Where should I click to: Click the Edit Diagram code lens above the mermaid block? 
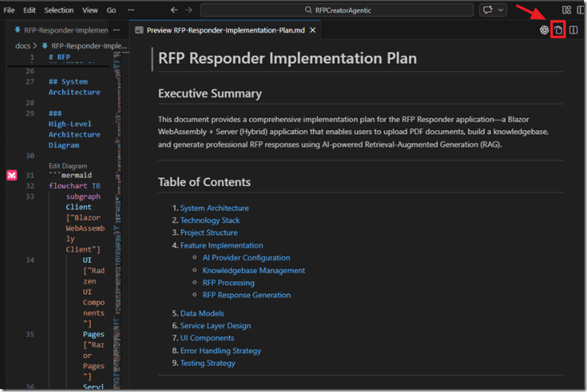click(68, 166)
